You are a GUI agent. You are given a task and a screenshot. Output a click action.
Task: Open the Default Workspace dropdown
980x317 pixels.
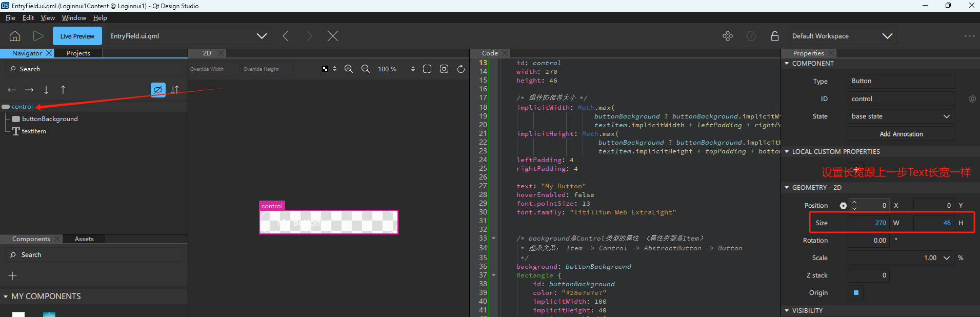click(x=842, y=36)
